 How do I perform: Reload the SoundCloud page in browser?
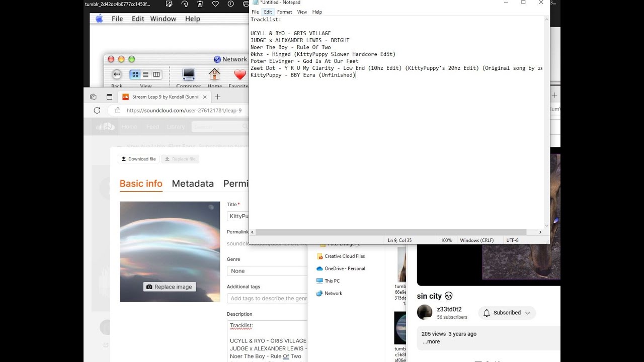point(97,110)
